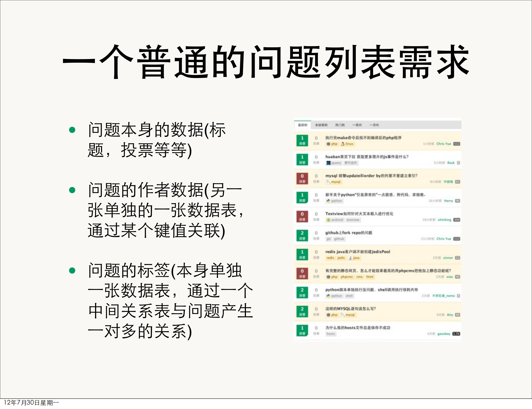Click the MySQL dolphin icon under the update question
Viewport: 532px width, 409px height.
[328, 182]
